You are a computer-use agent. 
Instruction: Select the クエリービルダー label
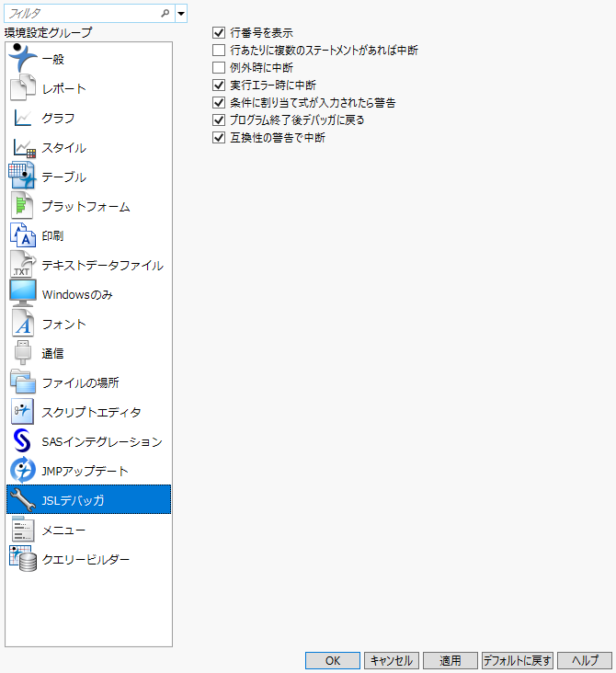[x=86, y=559]
